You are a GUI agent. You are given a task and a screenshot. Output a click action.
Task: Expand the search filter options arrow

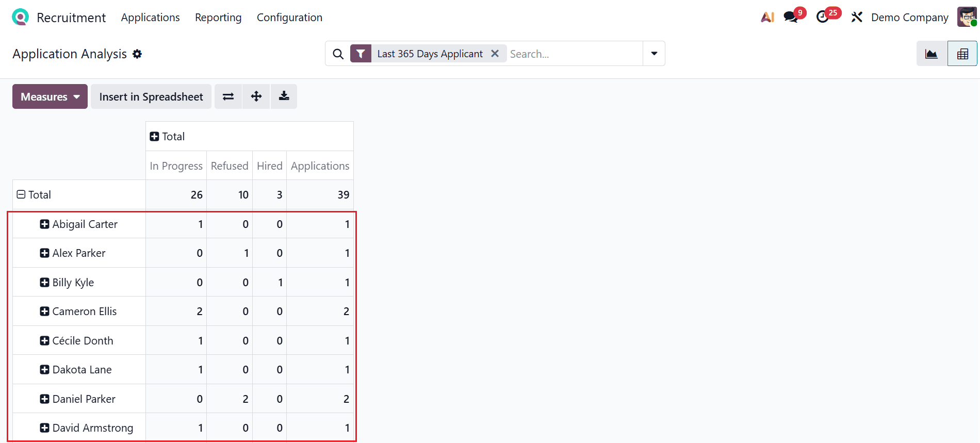(654, 53)
